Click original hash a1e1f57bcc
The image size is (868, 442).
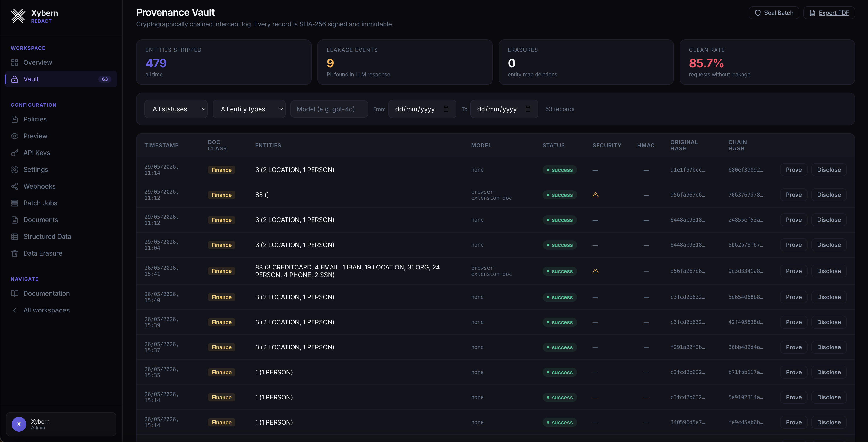point(687,170)
